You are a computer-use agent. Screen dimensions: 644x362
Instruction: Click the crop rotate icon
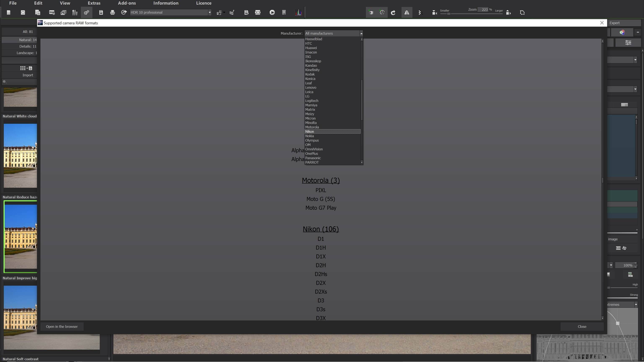[x=522, y=13]
